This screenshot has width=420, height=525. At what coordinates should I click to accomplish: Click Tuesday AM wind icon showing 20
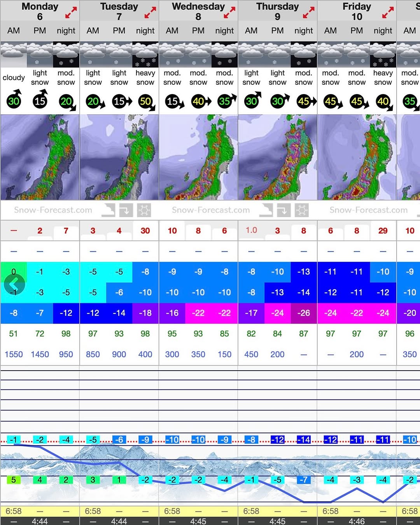(x=95, y=101)
